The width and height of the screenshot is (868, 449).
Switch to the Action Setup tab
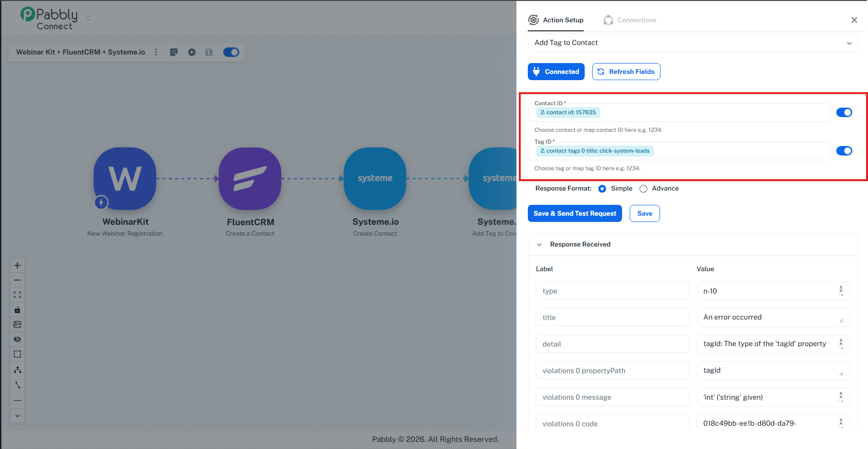tap(556, 20)
